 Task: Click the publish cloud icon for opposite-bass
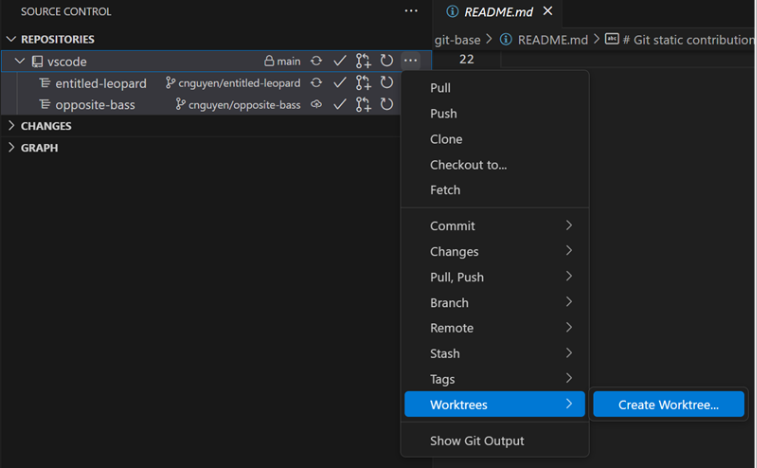pyautogui.click(x=316, y=104)
